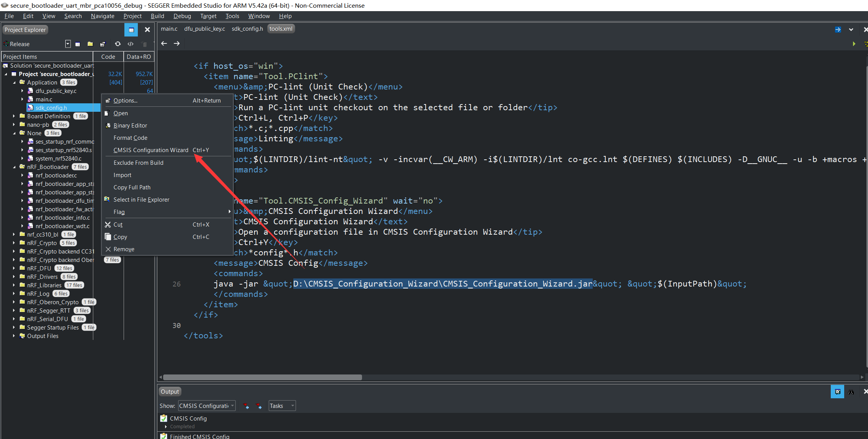Collapse the Application folder
Screen dimensions: 868x439
click(14, 82)
